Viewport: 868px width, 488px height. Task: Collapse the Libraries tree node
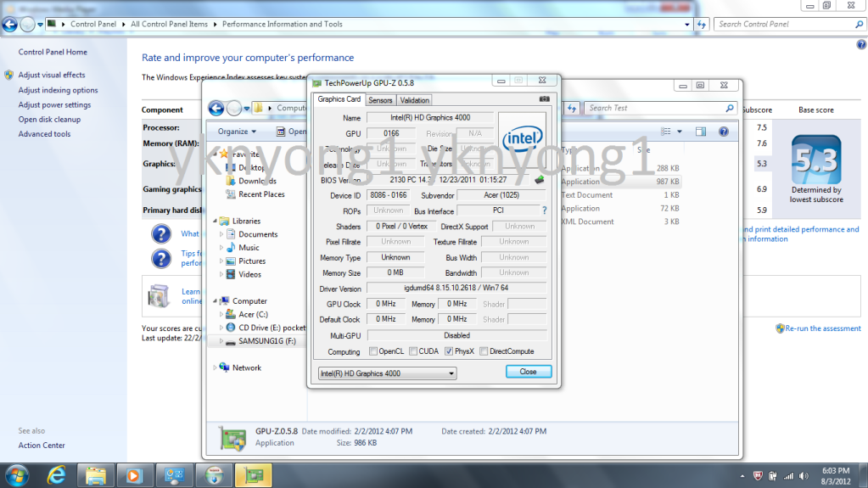click(216, 221)
